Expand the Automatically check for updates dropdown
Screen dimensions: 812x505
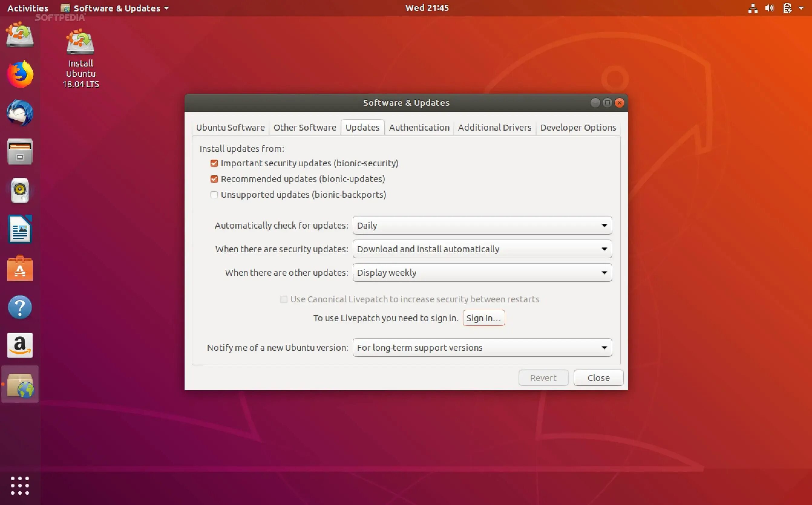click(482, 226)
